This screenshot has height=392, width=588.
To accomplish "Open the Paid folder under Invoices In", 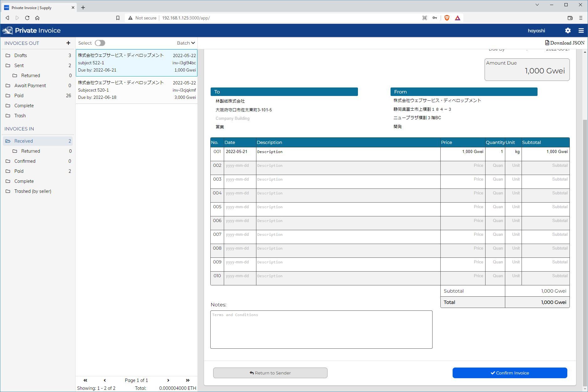I will pyautogui.click(x=38, y=171).
